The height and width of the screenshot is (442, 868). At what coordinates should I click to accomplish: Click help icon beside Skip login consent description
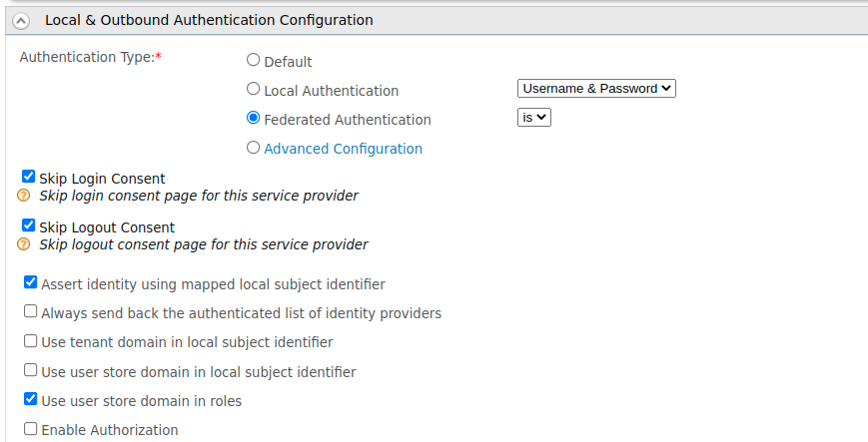point(23,196)
